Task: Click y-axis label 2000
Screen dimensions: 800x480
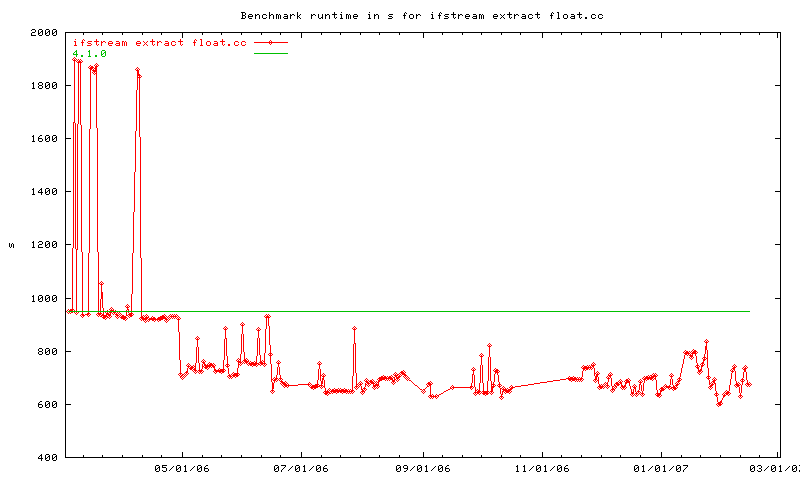Action: pyautogui.click(x=44, y=33)
